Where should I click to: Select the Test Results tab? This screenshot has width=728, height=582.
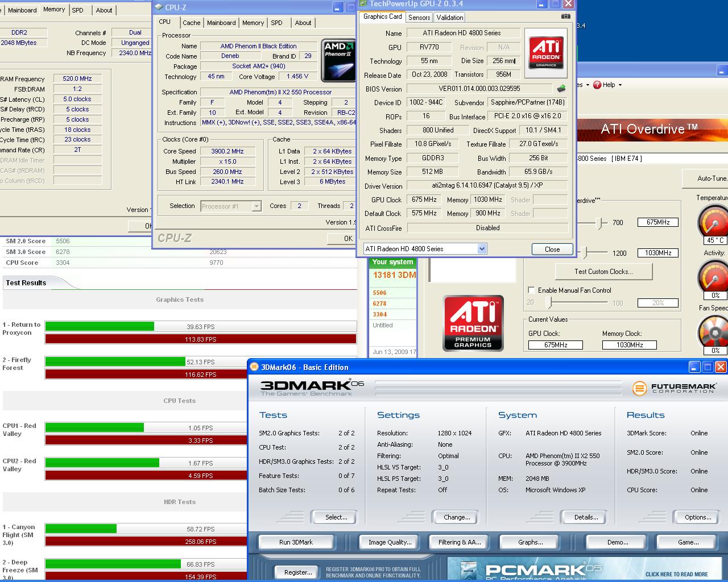tap(26, 282)
